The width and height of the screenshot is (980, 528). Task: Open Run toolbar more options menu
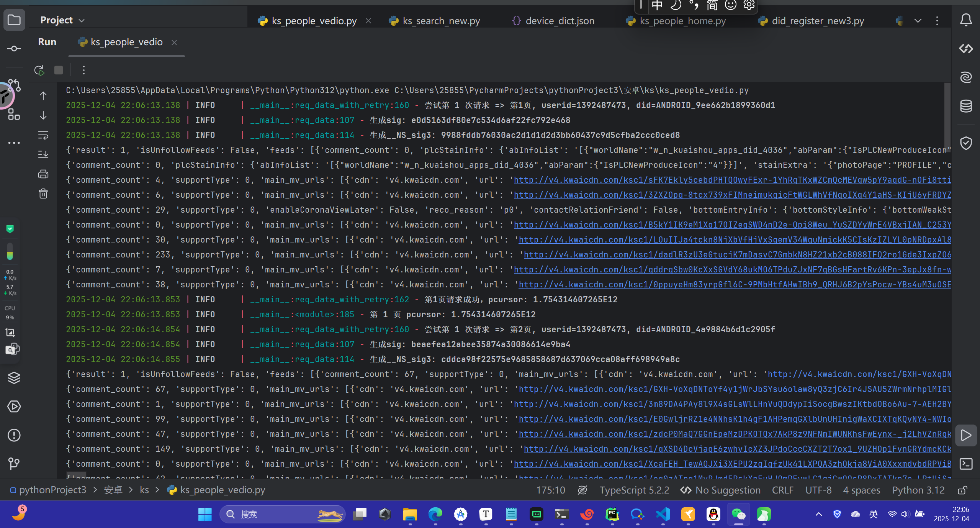tap(84, 70)
